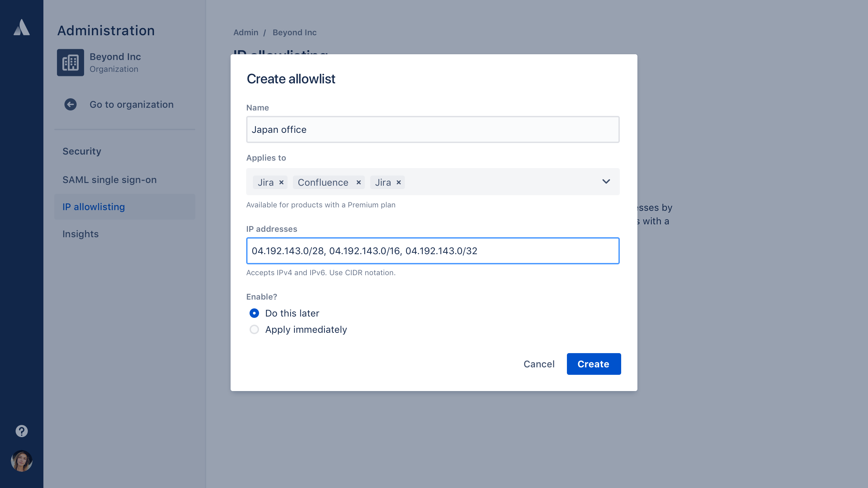Select the Apply immediately radio button
Viewport: 868px width, 488px height.
tap(255, 329)
